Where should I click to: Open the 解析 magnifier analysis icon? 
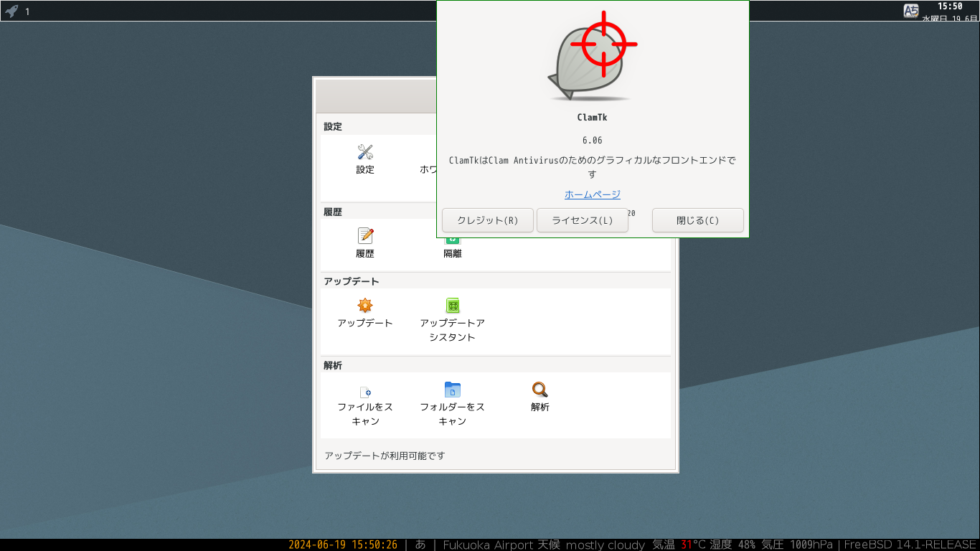tap(540, 390)
